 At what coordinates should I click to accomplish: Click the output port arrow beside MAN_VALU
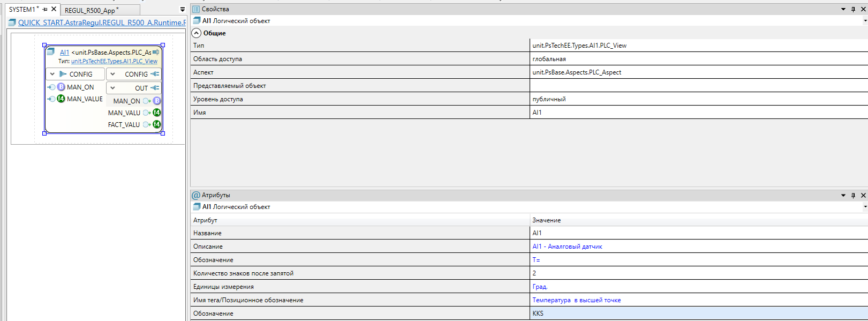coord(146,113)
